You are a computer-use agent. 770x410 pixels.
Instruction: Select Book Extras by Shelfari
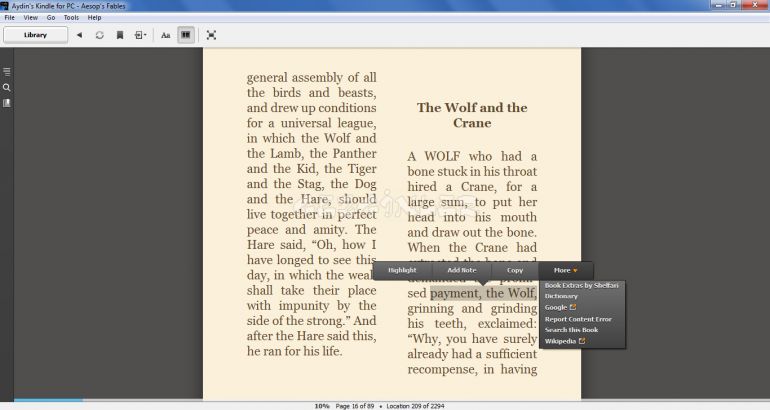pos(581,285)
